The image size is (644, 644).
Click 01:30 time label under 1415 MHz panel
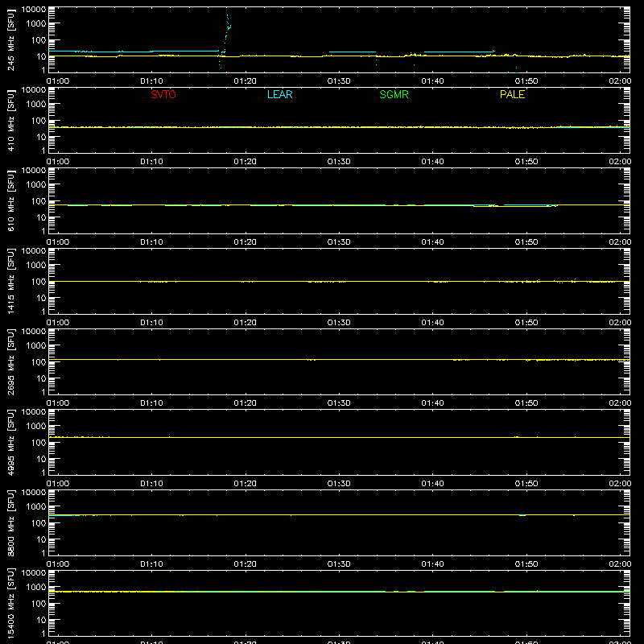point(339,323)
